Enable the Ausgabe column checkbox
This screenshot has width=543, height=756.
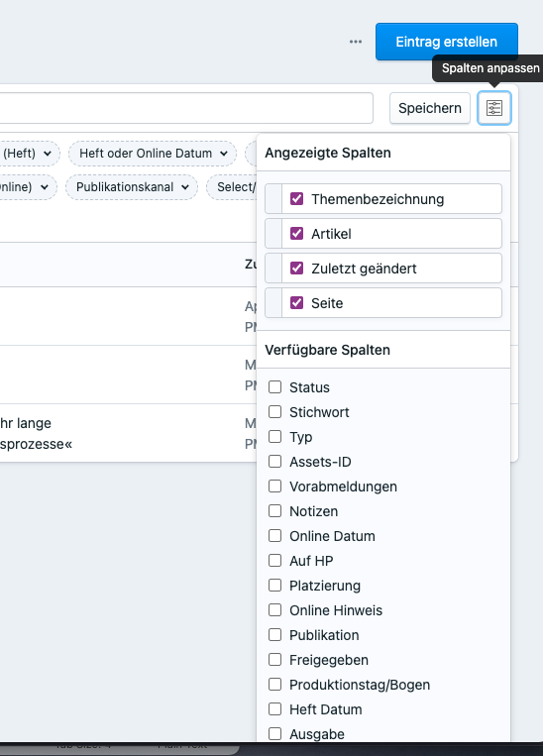(x=274, y=734)
